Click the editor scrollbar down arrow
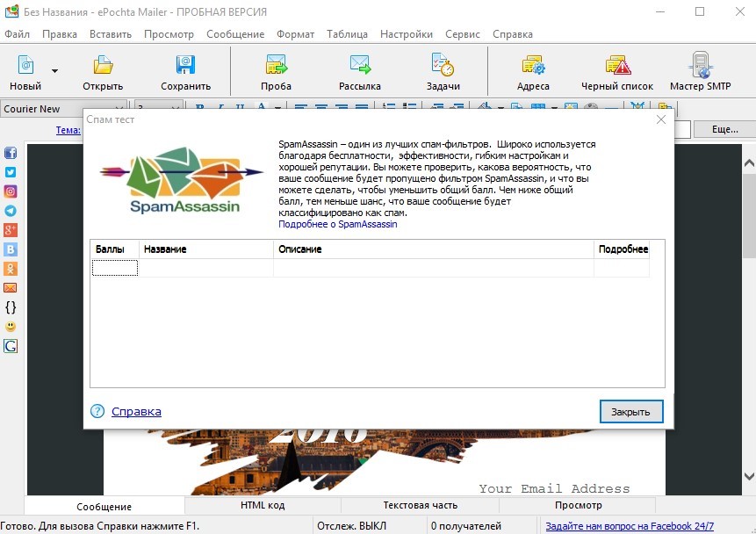Screen dimensions: 756x534 749,476
